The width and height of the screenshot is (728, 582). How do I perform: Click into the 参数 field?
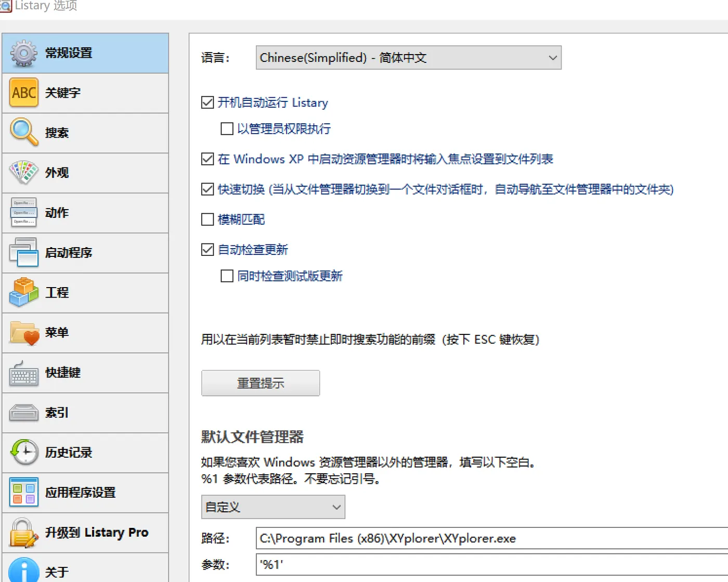tap(492, 564)
